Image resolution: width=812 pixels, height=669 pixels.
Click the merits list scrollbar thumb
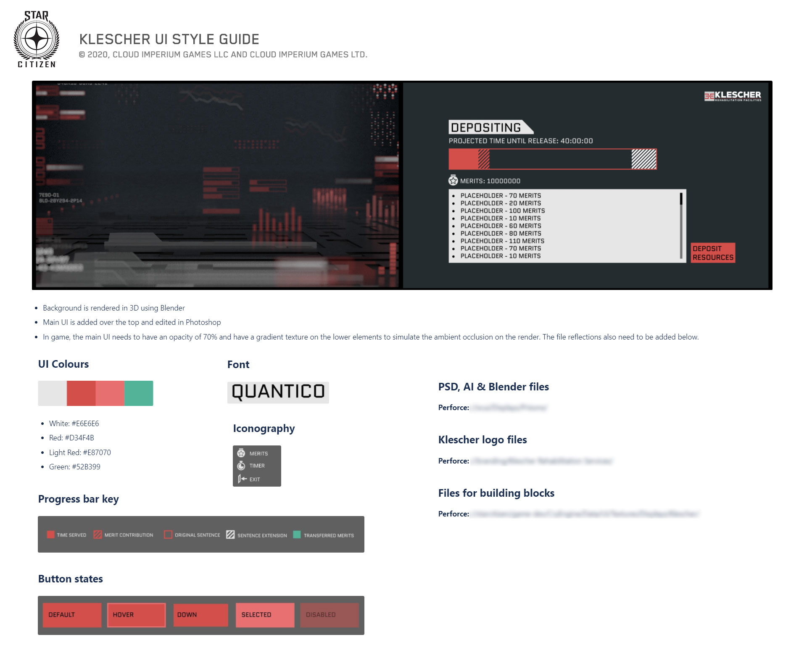click(x=681, y=199)
